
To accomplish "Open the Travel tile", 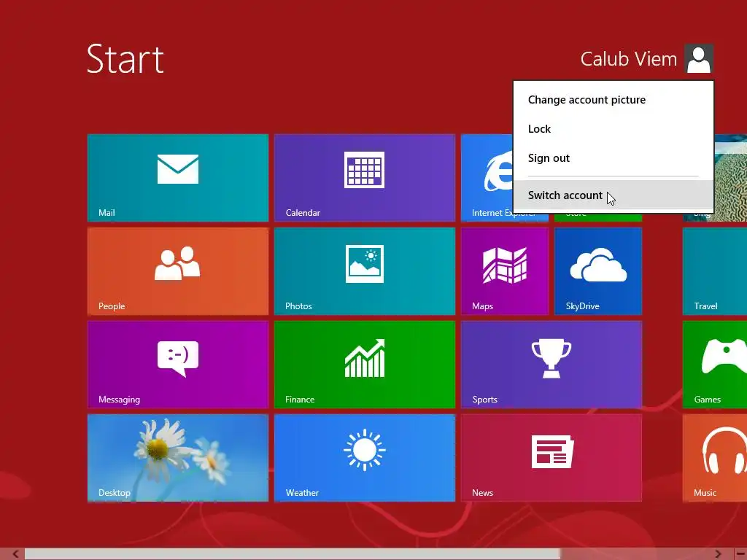I will [x=715, y=271].
